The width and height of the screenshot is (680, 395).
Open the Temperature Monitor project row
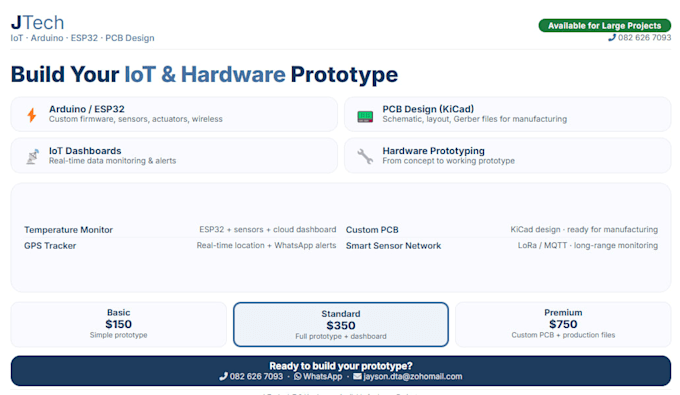click(x=180, y=229)
